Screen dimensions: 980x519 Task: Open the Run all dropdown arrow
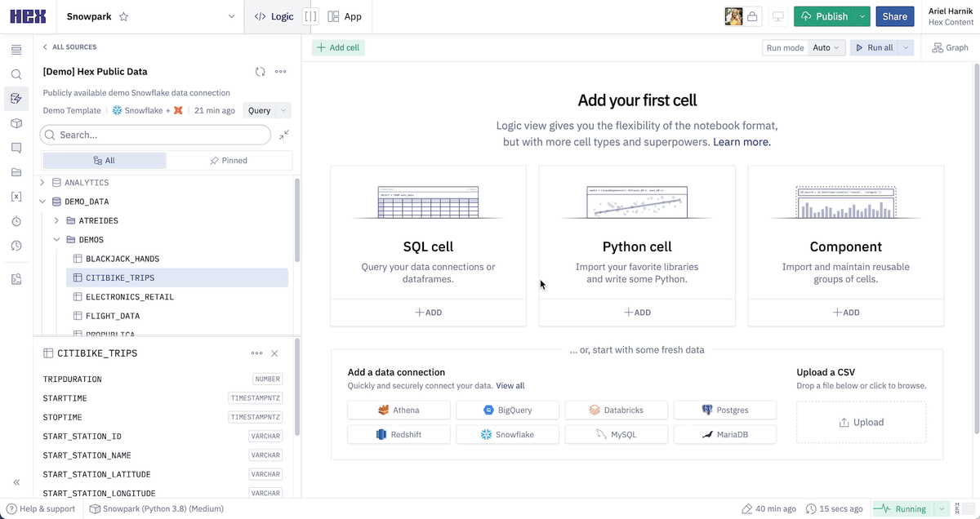coord(905,48)
